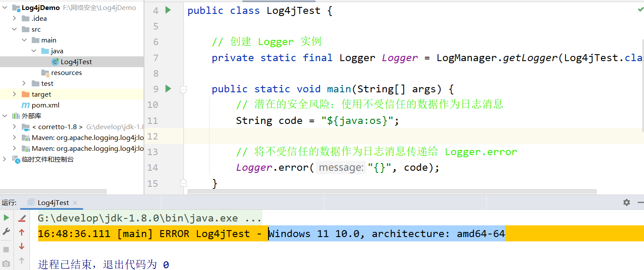Collapse the src folder arrow
This screenshot has height=270, width=644.
[14, 29]
